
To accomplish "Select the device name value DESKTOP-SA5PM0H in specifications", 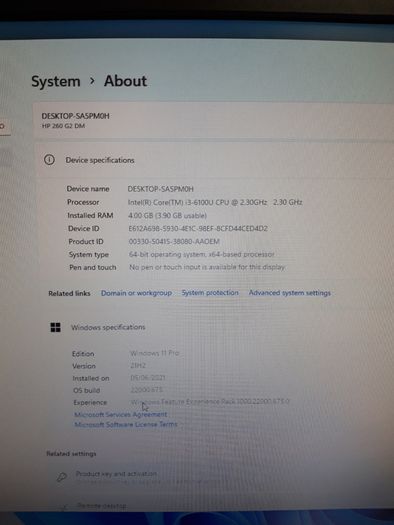I will tap(160, 189).
